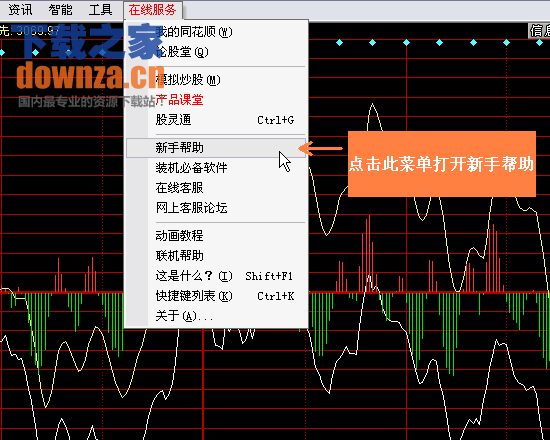Viewport: 550px width, 440px height.
Task: Select 装机必备软件 from the menu
Action: click(216, 168)
